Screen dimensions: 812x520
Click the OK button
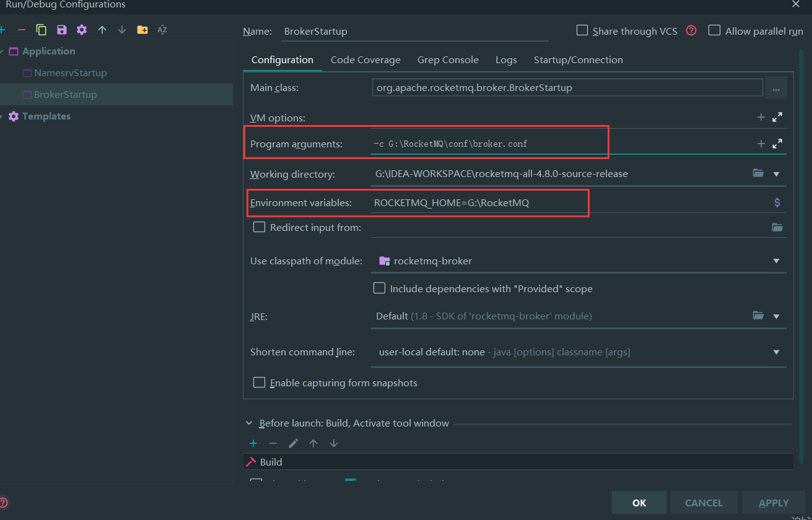tap(639, 503)
